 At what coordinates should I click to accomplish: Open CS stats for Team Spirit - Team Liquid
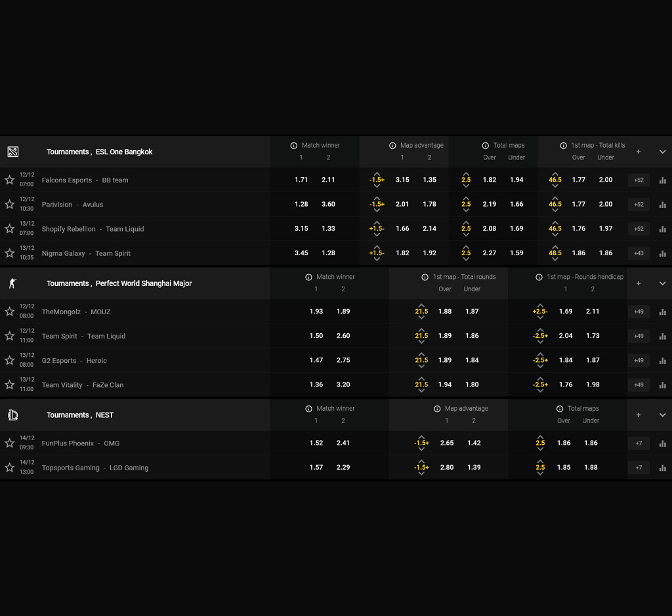click(663, 337)
